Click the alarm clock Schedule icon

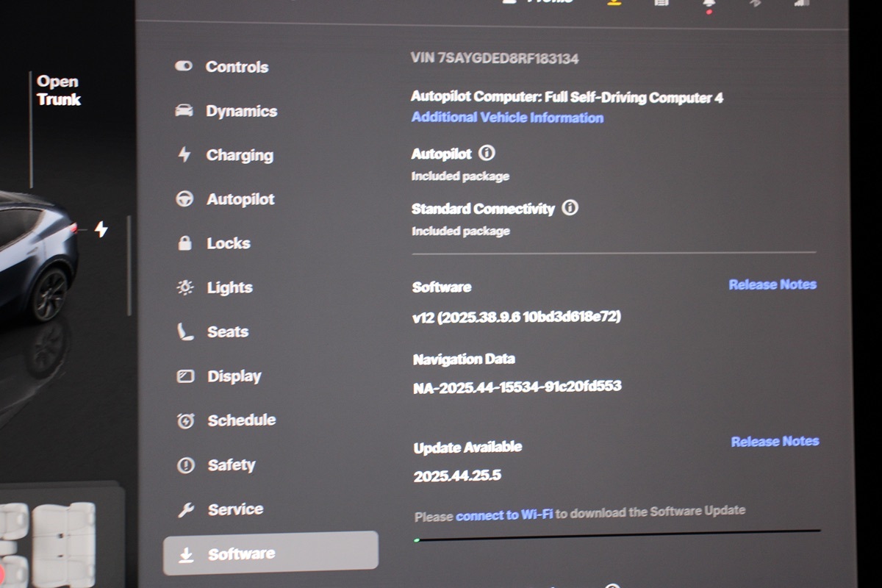tap(185, 421)
